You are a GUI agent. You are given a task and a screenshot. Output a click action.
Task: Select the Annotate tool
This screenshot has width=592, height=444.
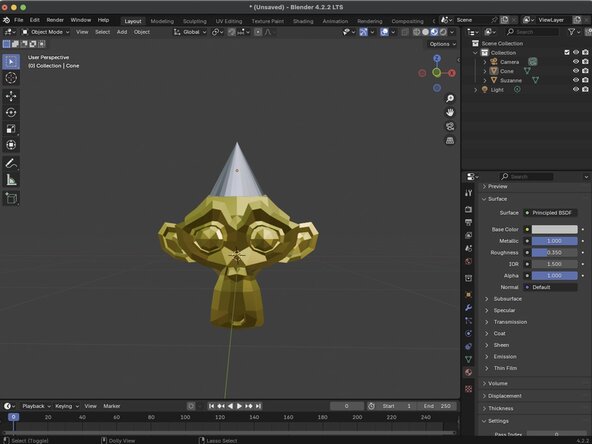pyautogui.click(x=11, y=163)
